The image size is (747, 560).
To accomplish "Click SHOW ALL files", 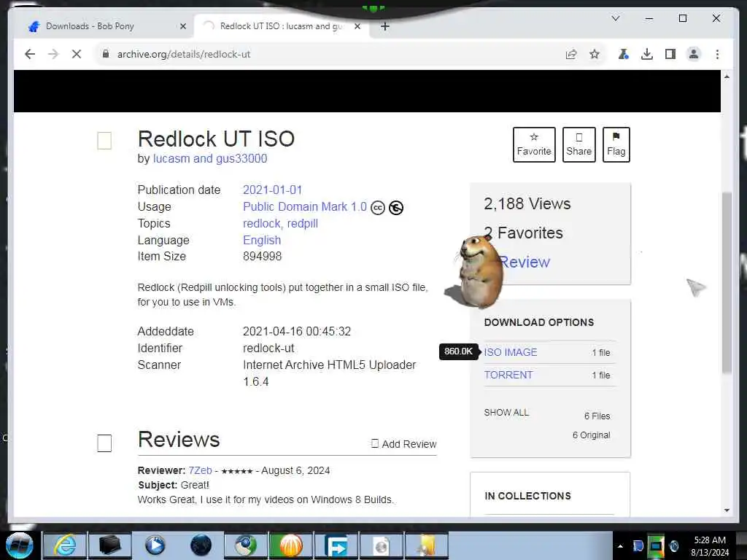I will [x=506, y=413].
